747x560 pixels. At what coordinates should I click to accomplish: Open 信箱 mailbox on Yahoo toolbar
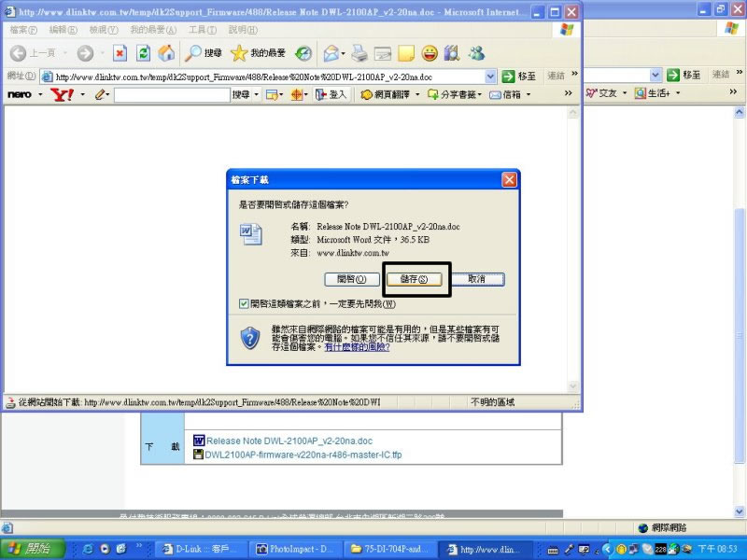point(505,95)
